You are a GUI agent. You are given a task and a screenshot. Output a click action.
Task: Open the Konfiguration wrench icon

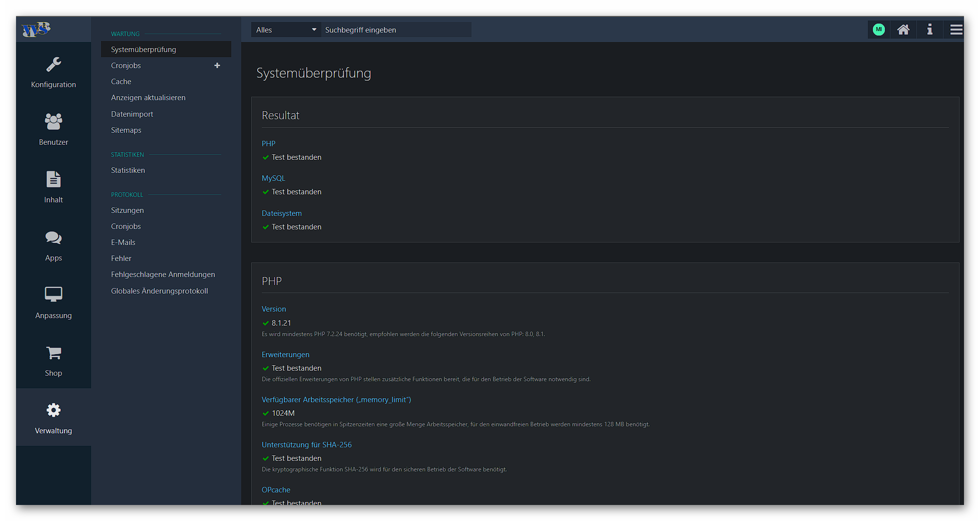pyautogui.click(x=54, y=65)
